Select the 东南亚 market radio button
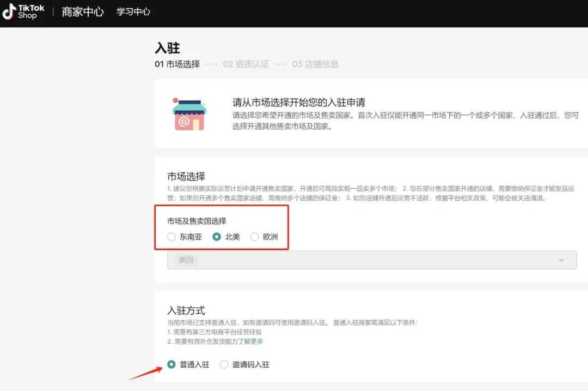The width and height of the screenshot is (588, 391). click(171, 237)
